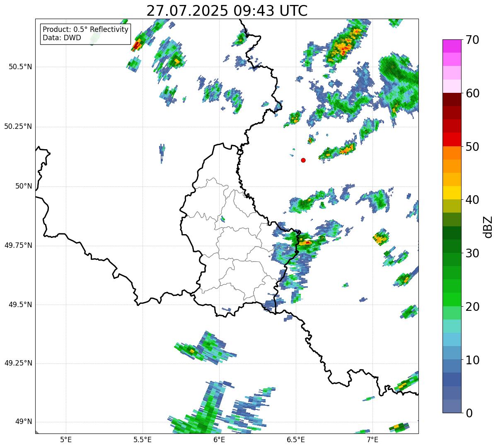The image size is (498, 448).
Task: Click the 50.5°N latitude label
Action: point(20,67)
